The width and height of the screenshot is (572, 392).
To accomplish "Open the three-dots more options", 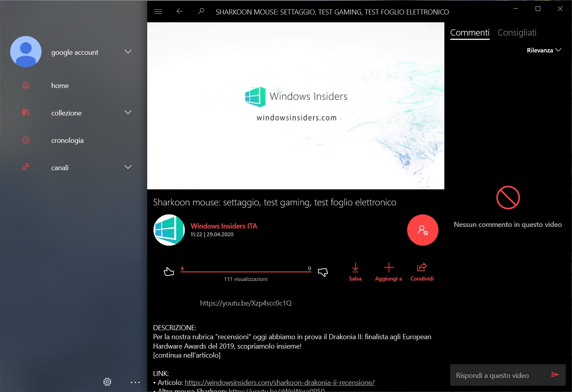I will [135, 382].
